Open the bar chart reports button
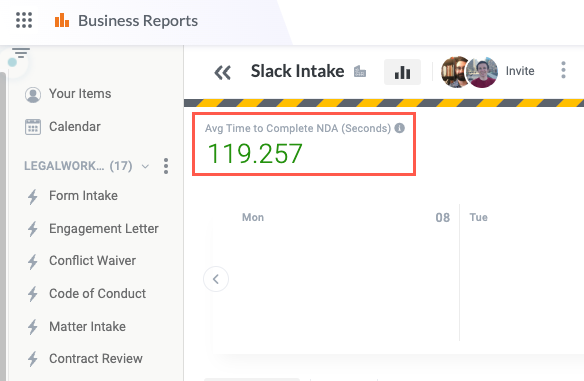The width and height of the screenshot is (584, 381). click(x=402, y=72)
